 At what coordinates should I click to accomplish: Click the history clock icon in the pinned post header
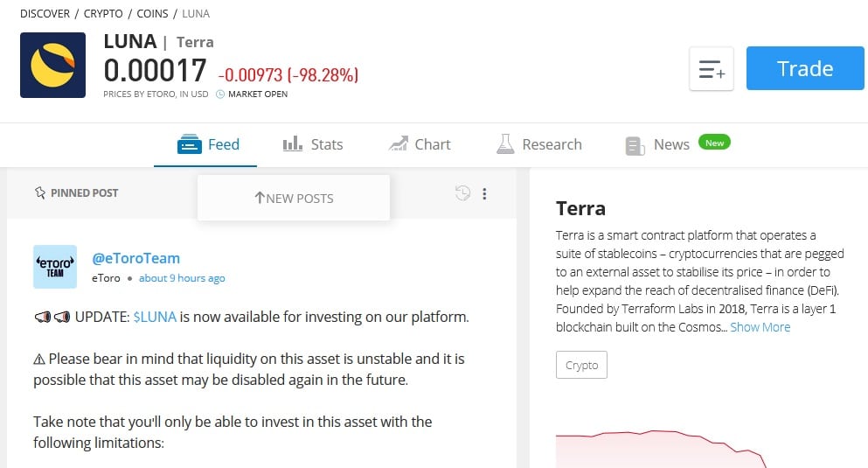pos(462,192)
